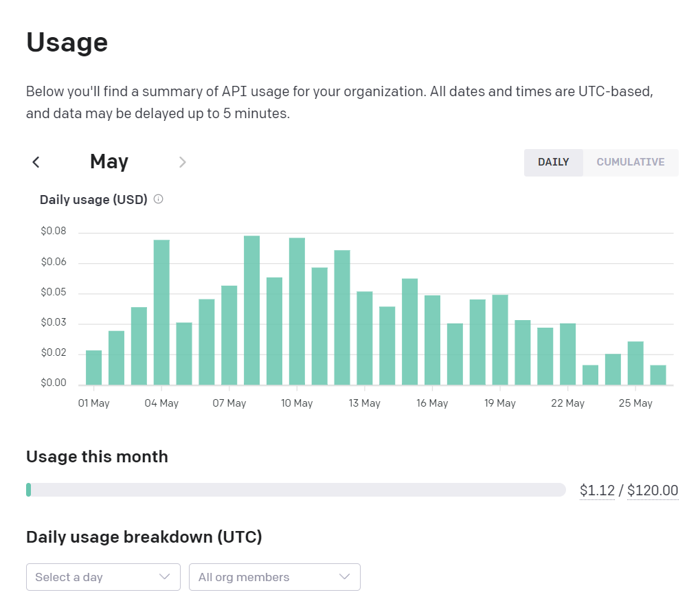
Task: Switch chart to DAILY view
Action: tap(553, 163)
